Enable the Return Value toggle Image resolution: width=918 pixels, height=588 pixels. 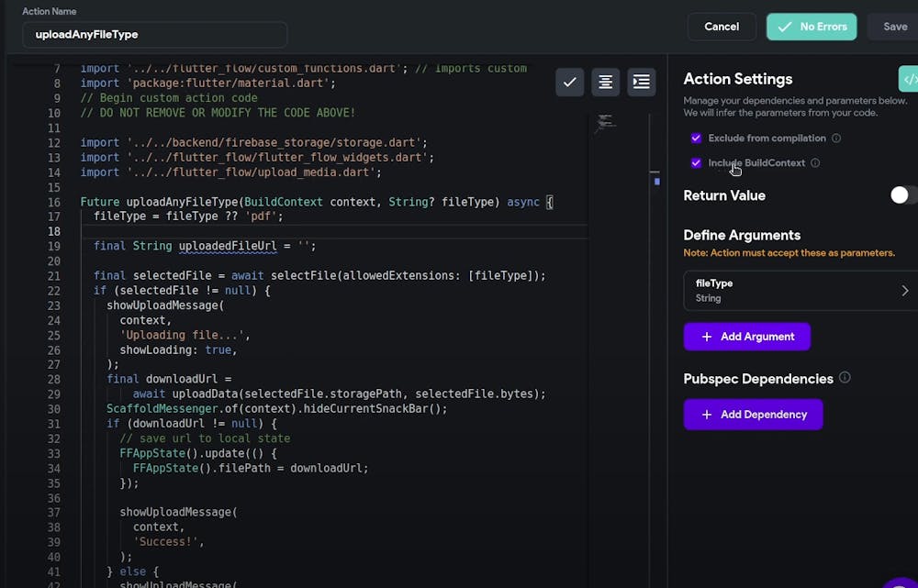coord(901,195)
